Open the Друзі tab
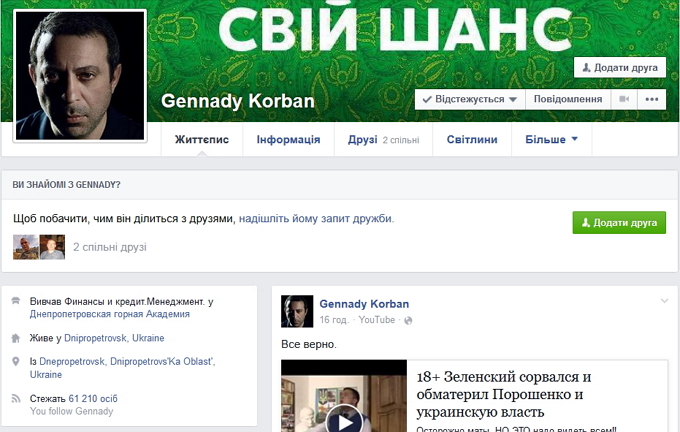The width and height of the screenshot is (680, 432). 383,140
